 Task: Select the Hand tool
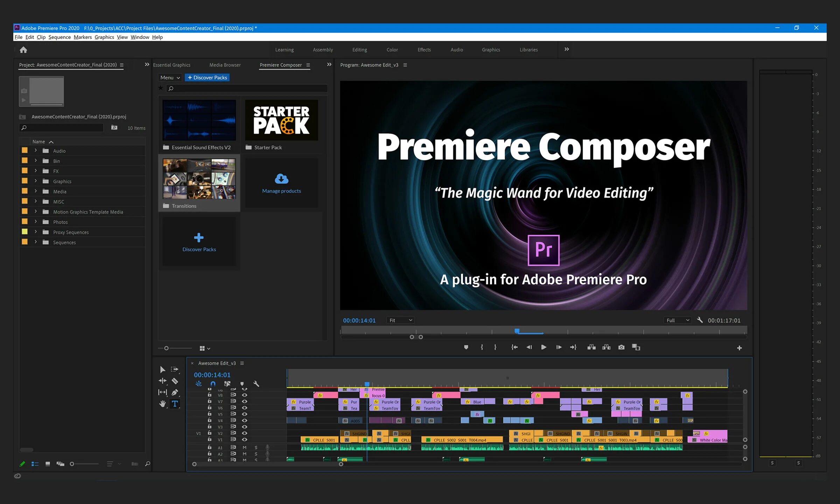tap(162, 404)
